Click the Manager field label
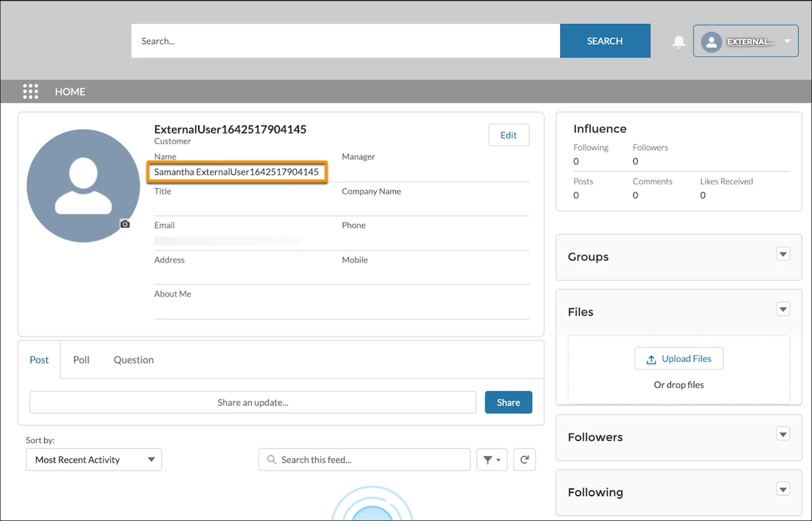Image resolution: width=812 pixels, height=521 pixels. coord(358,156)
